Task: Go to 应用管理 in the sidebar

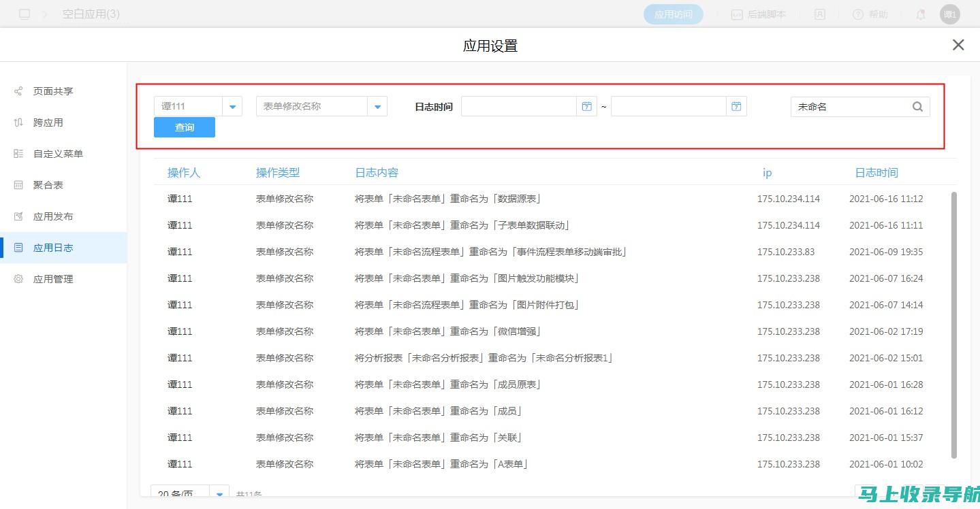Action: [x=63, y=279]
